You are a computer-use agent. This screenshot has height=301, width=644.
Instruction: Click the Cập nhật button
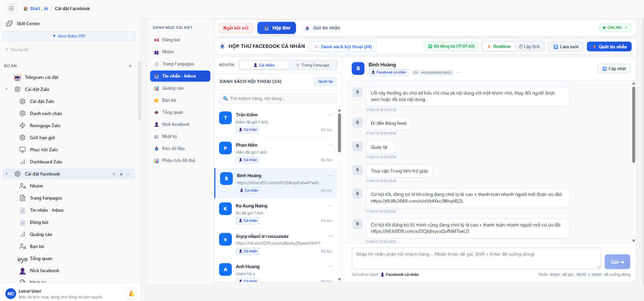(x=614, y=69)
